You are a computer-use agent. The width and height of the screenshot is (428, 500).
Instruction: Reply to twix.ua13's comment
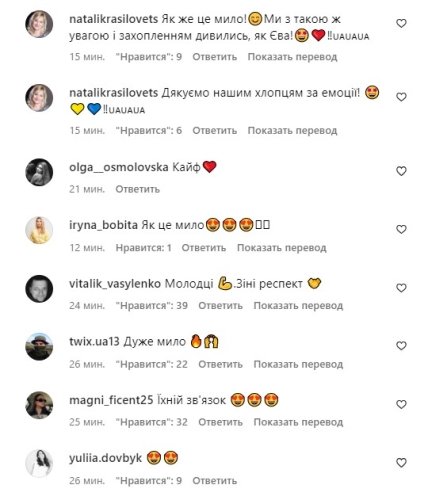click(x=220, y=364)
